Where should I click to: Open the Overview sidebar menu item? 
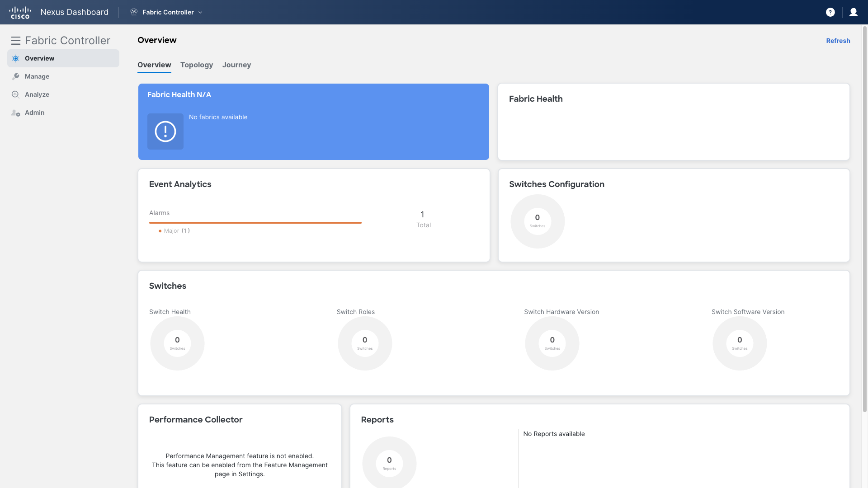coord(63,58)
